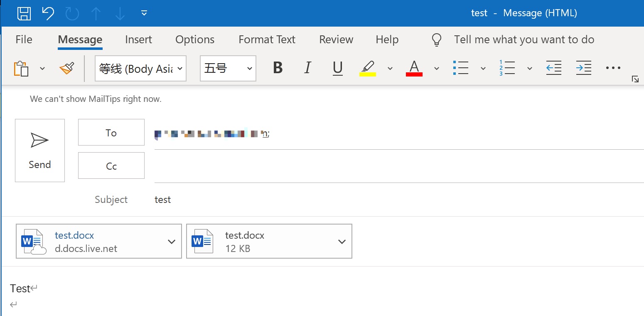Screen dimensions: 644x316
Task: Open the font name combo box
Action: point(140,68)
